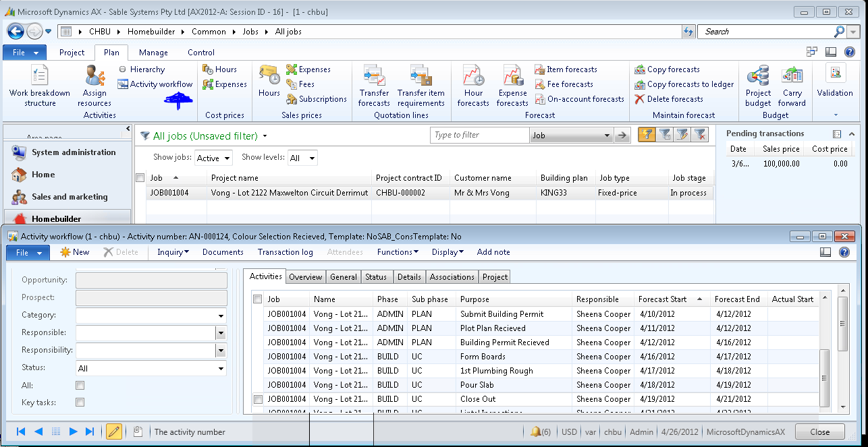This screenshot has width=868, height=447.
Task: Open Item forecasts
Action: click(x=566, y=69)
